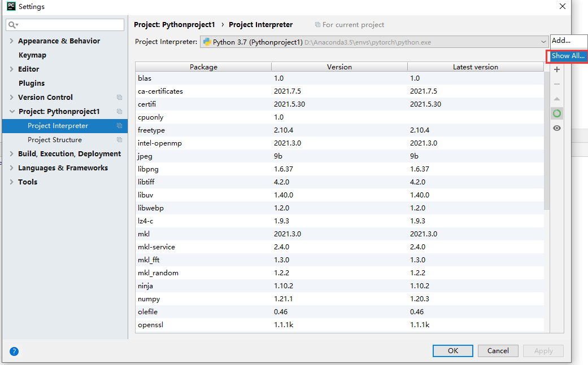
Task: Select the jpeg package row
Action: tap(339, 156)
